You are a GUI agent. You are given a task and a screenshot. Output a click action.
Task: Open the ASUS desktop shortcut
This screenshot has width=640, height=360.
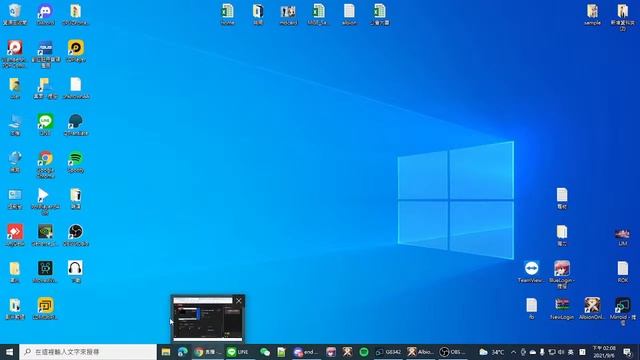(x=45, y=54)
